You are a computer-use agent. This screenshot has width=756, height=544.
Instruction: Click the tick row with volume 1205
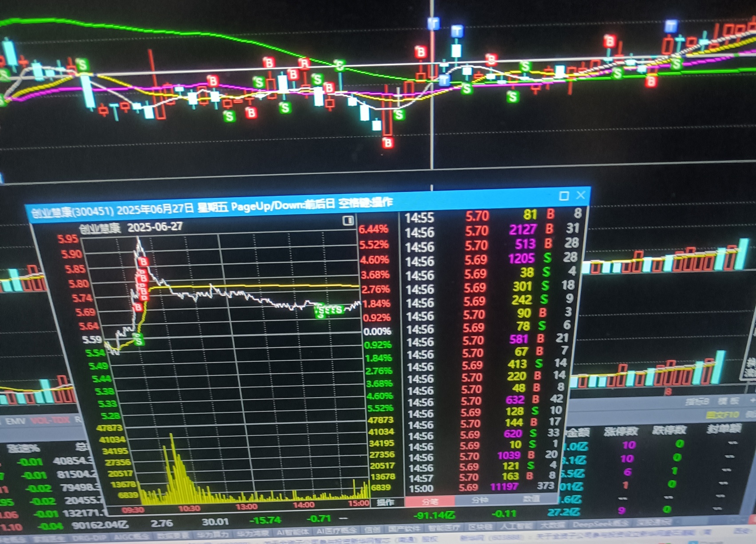pyautogui.click(x=491, y=259)
